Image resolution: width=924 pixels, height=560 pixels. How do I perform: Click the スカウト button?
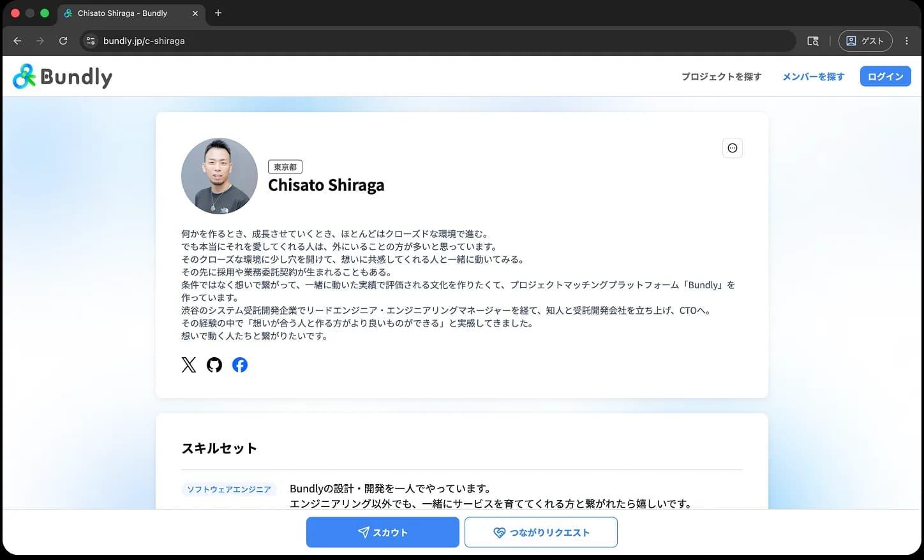pyautogui.click(x=383, y=533)
